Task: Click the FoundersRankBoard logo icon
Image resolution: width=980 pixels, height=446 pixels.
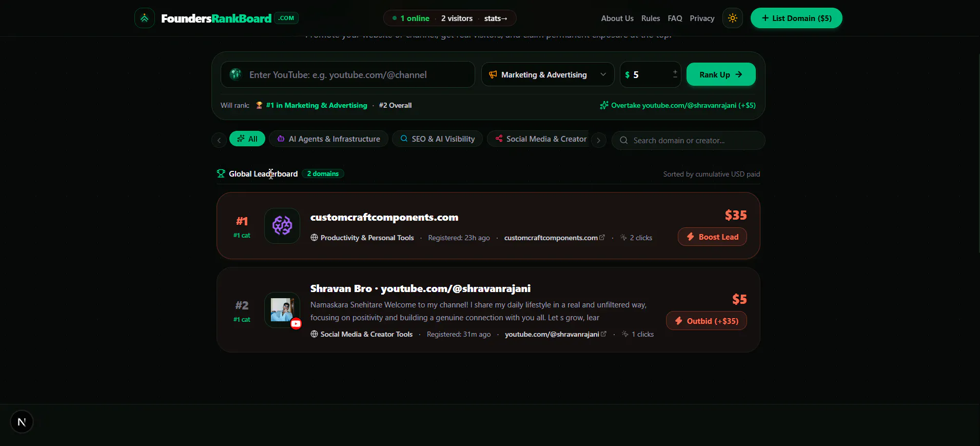Action: point(145,18)
